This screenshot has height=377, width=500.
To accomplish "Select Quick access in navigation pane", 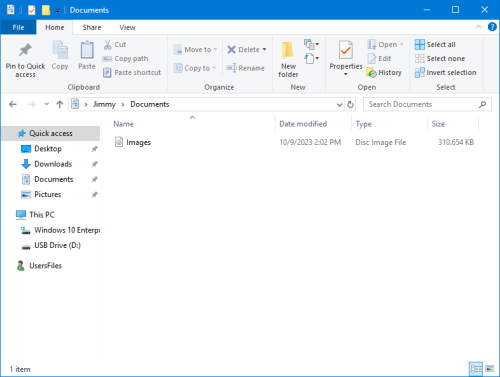I will pos(51,133).
